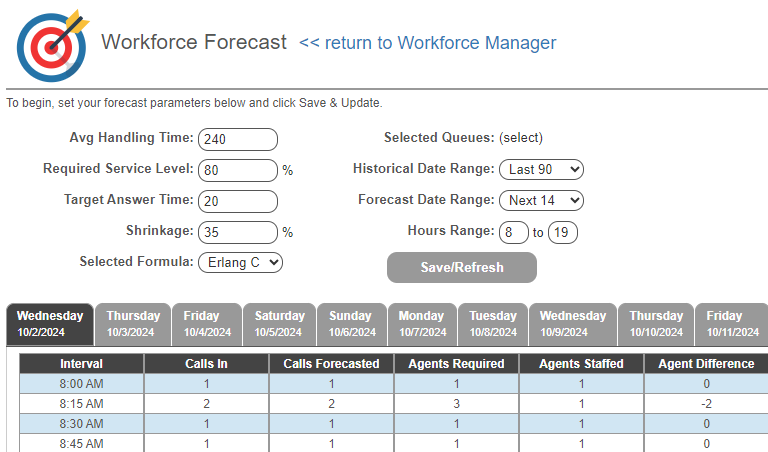Open the Historical Date Range dropdown
Image resolution: width=768 pixels, height=452 pixels.
541,169
